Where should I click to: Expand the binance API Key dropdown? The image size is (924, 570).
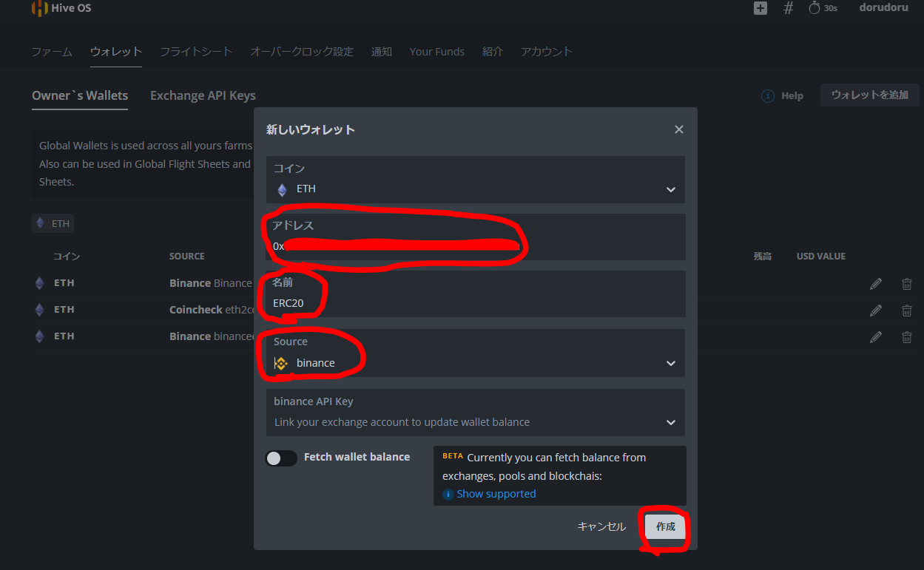pyautogui.click(x=670, y=422)
